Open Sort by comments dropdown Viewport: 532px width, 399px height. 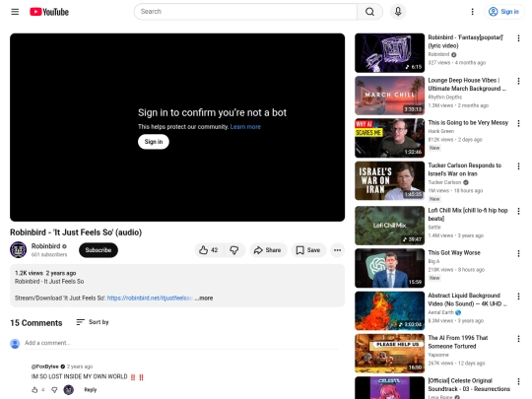pyautogui.click(x=93, y=322)
